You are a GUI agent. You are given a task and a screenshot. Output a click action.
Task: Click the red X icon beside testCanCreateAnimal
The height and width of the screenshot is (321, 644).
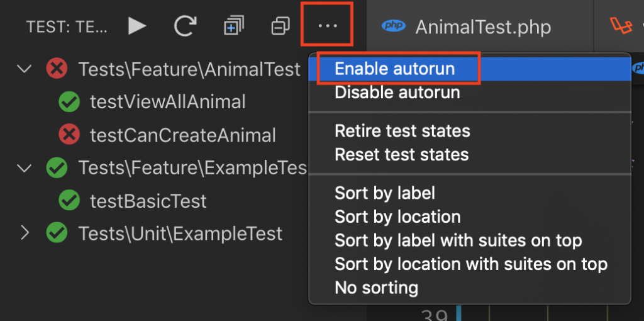[69, 135]
